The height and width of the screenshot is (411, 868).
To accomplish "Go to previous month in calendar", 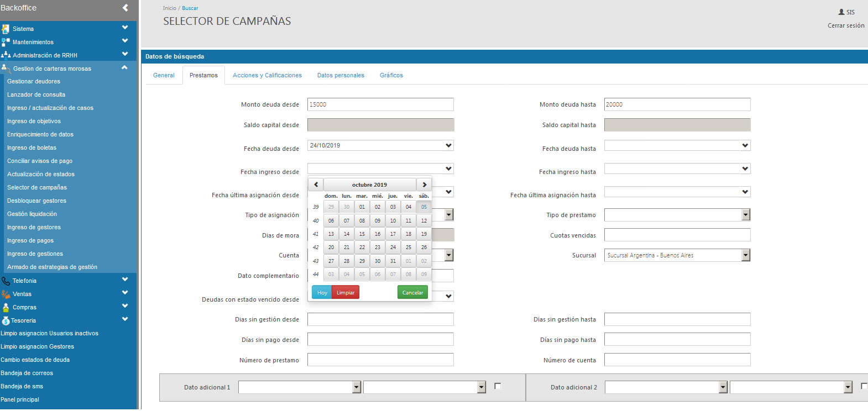I will [x=316, y=185].
